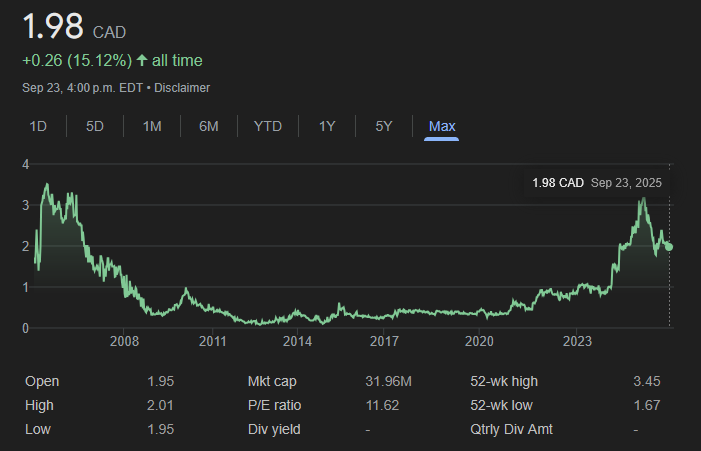Open the Disclaimer link

click(x=182, y=88)
